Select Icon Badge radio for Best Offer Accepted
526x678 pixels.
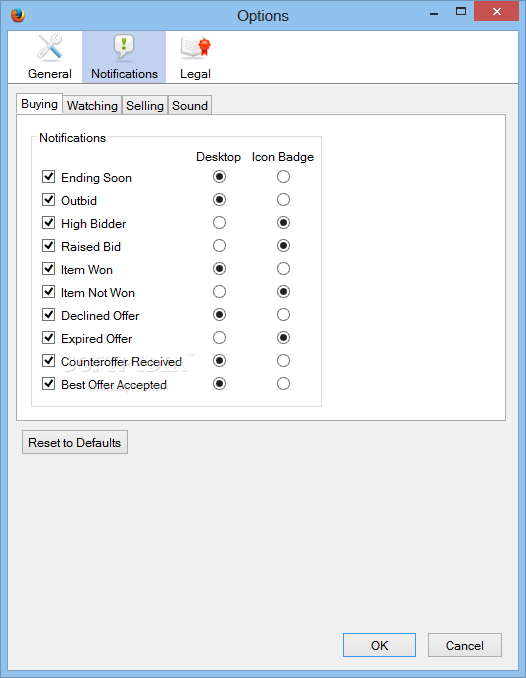point(283,384)
